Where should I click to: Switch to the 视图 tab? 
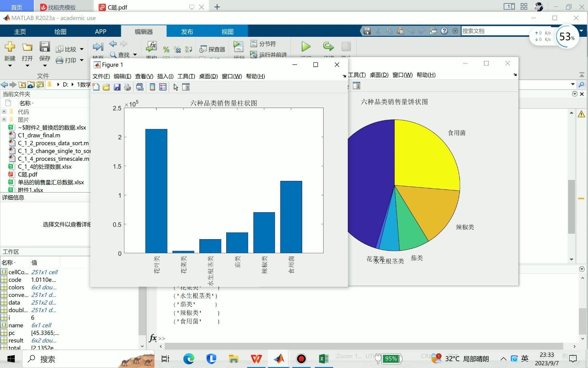tap(228, 31)
